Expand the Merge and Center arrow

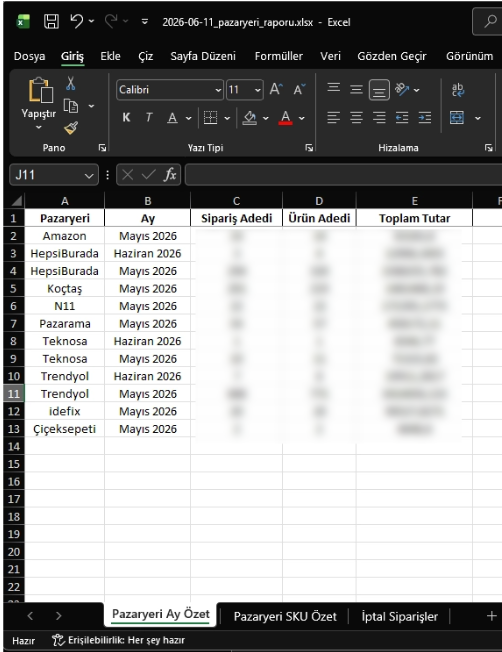(x=478, y=119)
